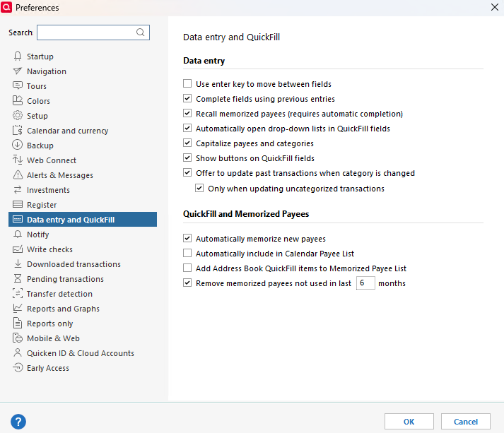This screenshot has width=504, height=433.
Task: Disable Automatically open drop-down lists in QuickFill
Action: click(187, 128)
